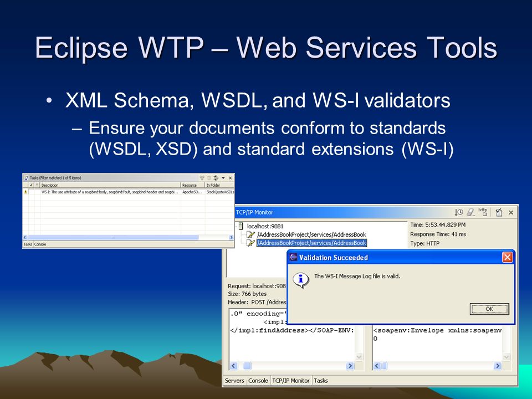532x399 pixels.
Task: Click the StockQuoteWSDLs folder cell
Action: coord(220,192)
